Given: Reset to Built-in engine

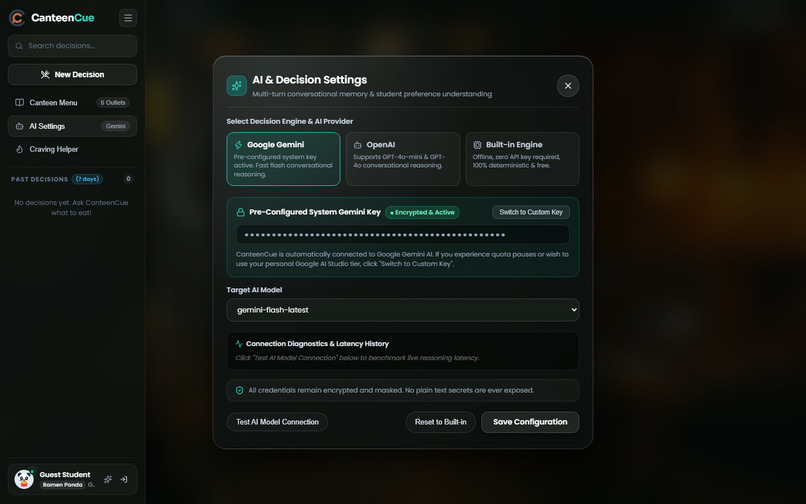Looking at the screenshot, I should coord(441,422).
